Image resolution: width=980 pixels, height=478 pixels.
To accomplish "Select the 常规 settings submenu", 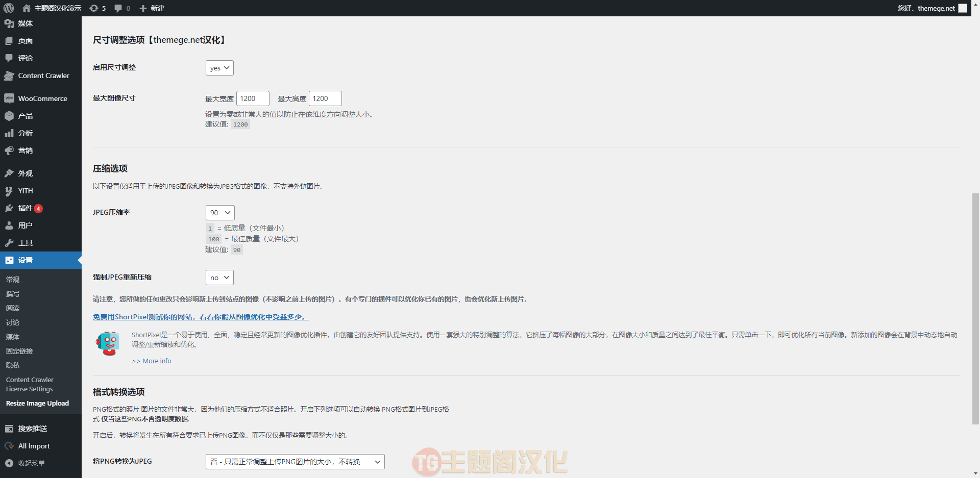I will pyautogui.click(x=13, y=280).
